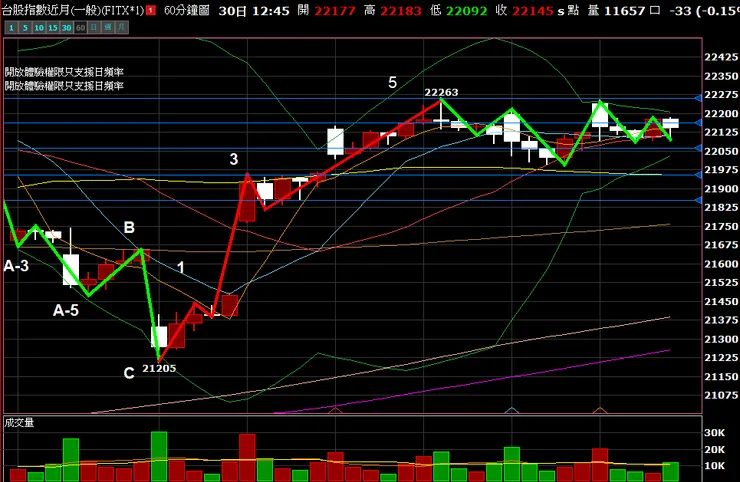
Task: Click the 21750 price axis label
Action: (x=721, y=227)
